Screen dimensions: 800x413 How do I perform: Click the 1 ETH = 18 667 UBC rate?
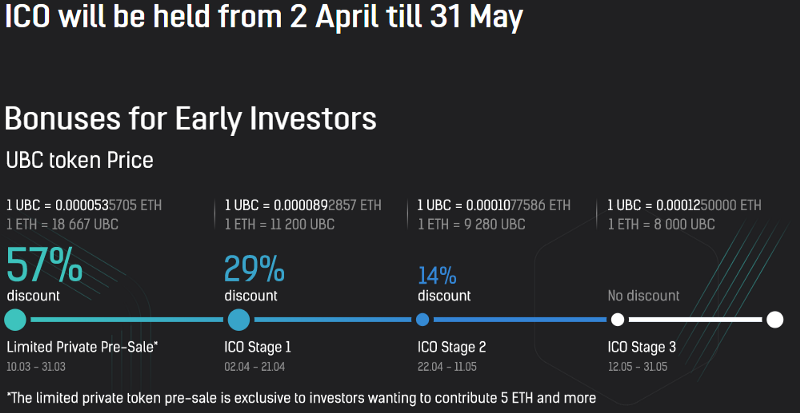(62, 224)
